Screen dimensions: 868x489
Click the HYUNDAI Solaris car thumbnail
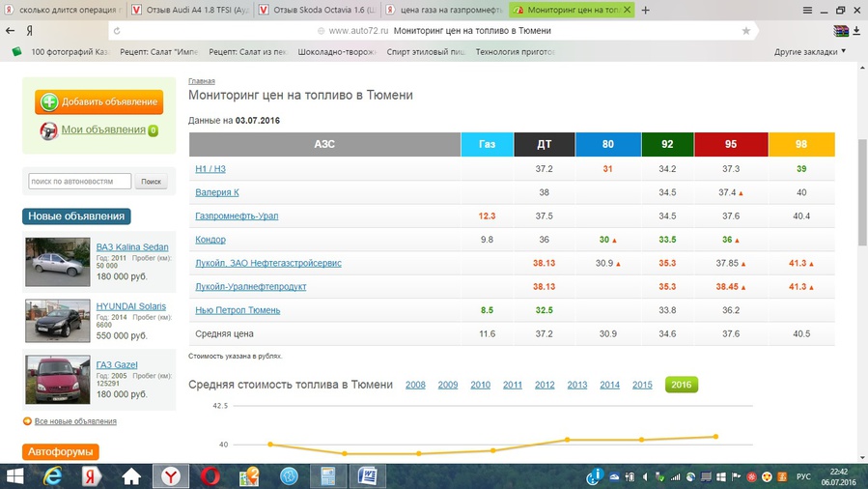58,321
